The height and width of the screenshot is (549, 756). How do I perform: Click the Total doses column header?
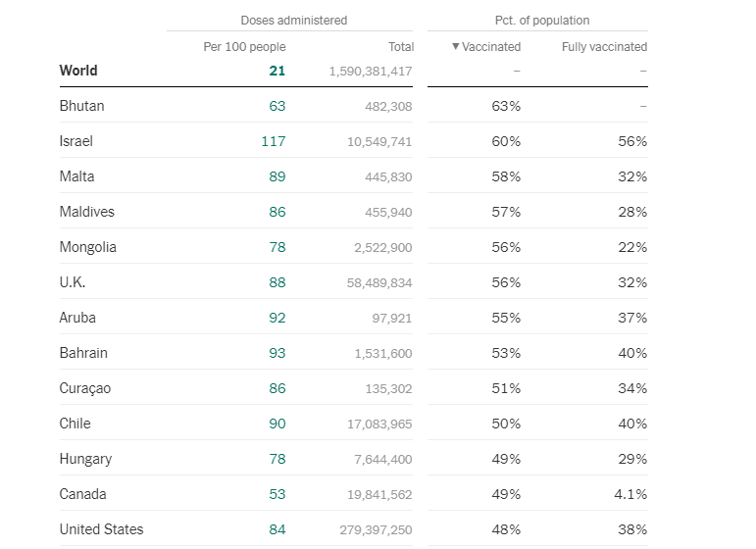click(401, 47)
